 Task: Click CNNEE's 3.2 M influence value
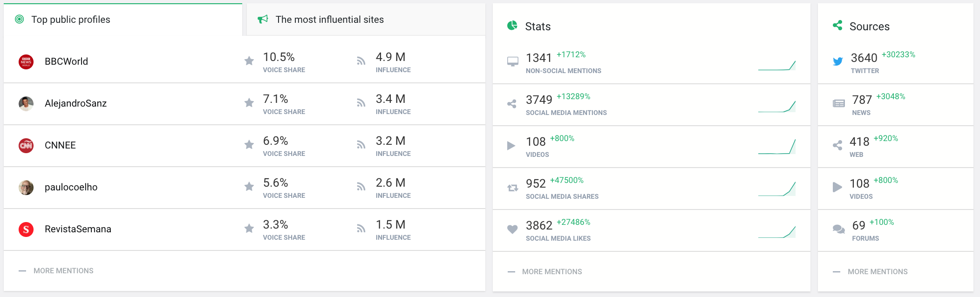(391, 141)
